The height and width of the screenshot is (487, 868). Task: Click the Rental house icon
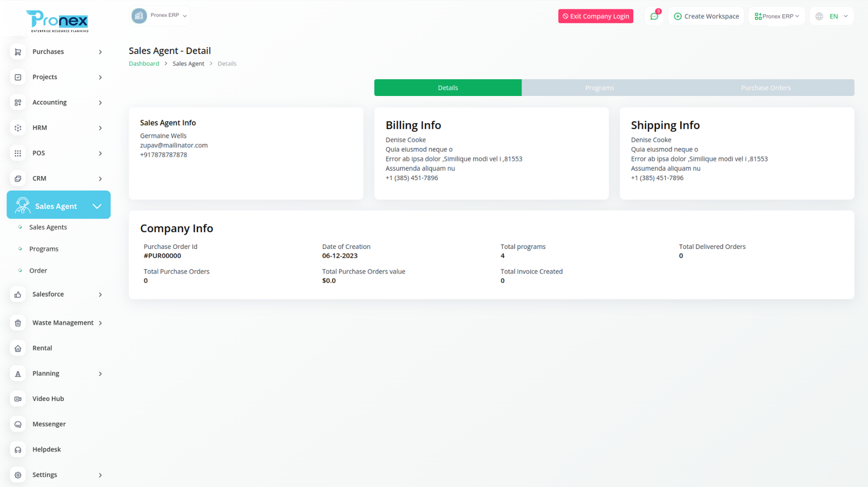(x=18, y=349)
